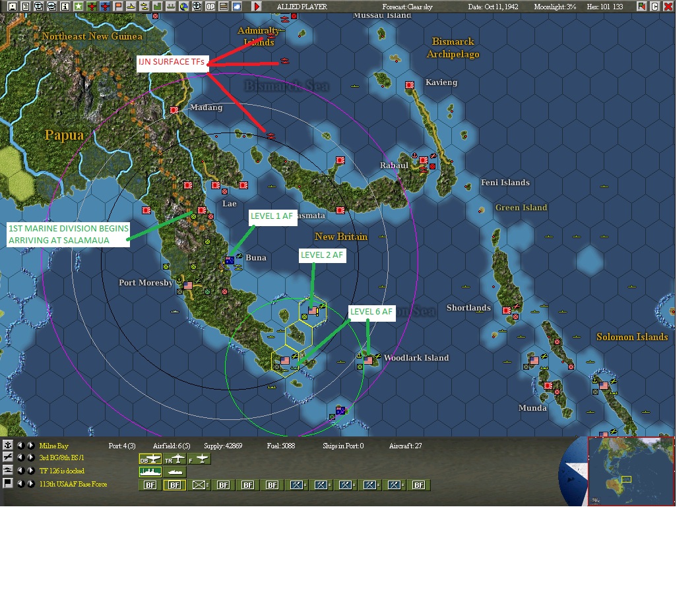Click the orange flag toolbar icon
The image size is (700, 592).
[118, 6]
